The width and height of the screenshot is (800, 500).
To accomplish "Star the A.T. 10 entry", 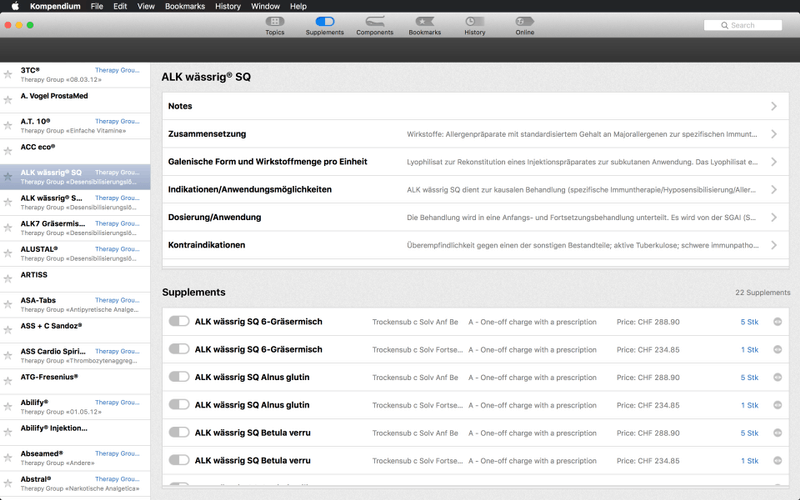I will (x=8, y=126).
